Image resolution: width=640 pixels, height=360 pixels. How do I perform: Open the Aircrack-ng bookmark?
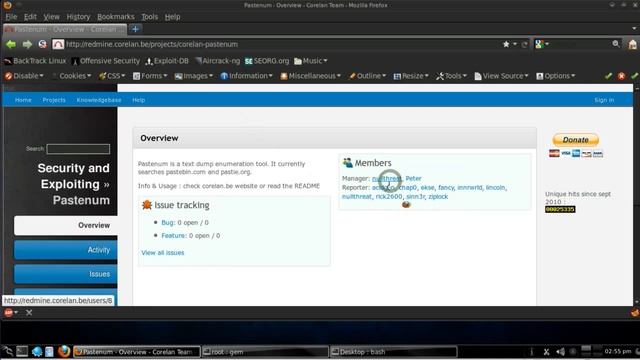(x=217, y=61)
